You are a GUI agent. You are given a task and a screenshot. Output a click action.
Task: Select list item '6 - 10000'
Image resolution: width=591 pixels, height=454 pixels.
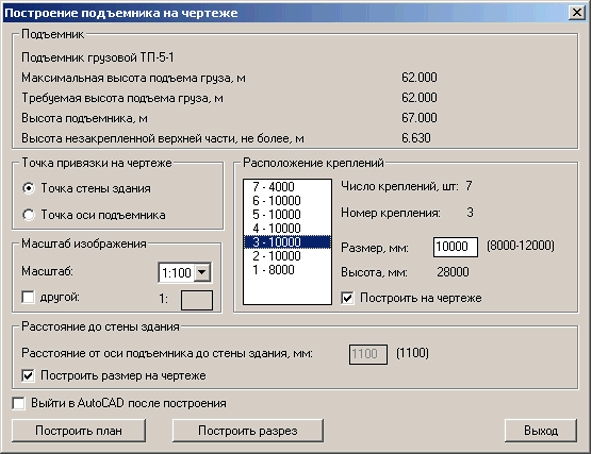tap(287, 200)
